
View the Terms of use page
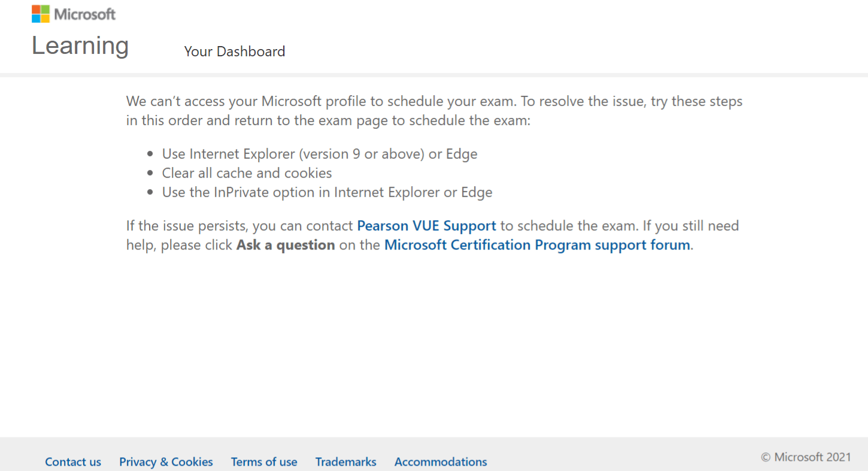point(264,462)
